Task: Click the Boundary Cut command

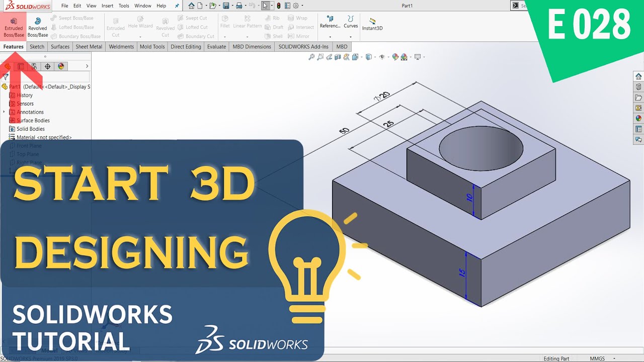Action: coord(196,36)
